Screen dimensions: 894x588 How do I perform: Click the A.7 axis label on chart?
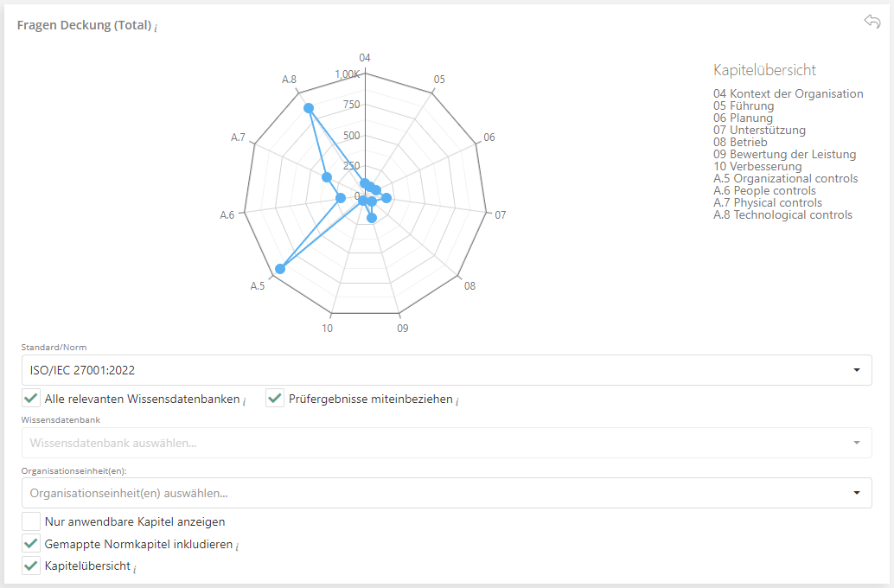coord(238,137)
